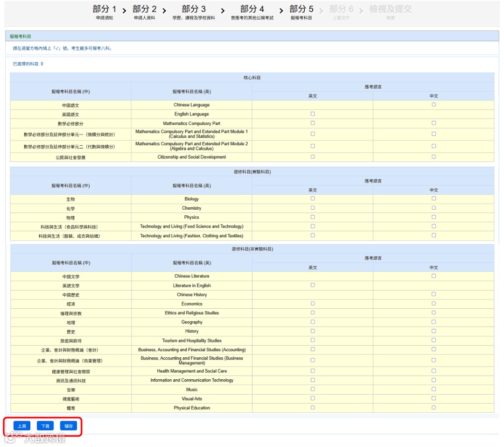Viewport: 504px width, 447px height.
Task: Select step 部分 5 擬報考科目
Action: [301, 12]
